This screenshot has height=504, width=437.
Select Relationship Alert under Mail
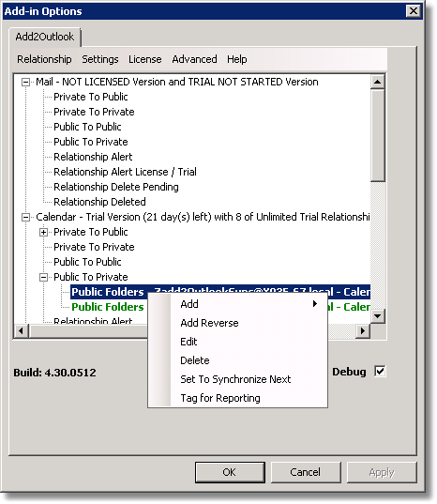tap(93, 157)
